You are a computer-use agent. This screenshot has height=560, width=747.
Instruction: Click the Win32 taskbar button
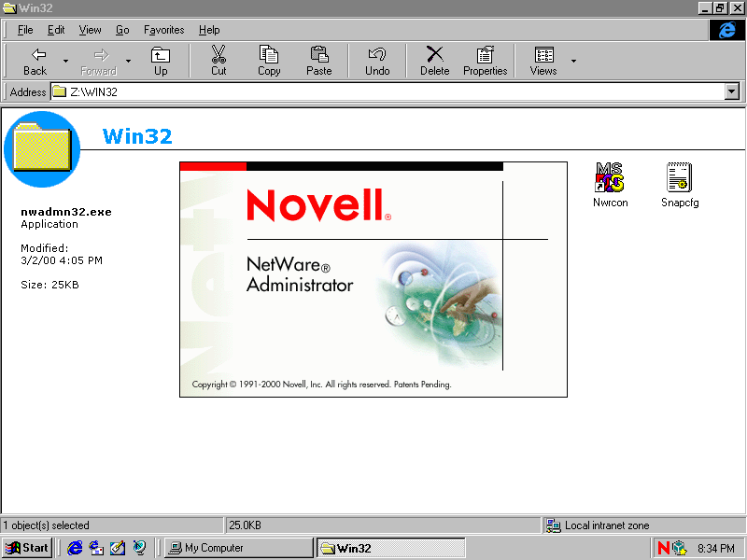390,548
